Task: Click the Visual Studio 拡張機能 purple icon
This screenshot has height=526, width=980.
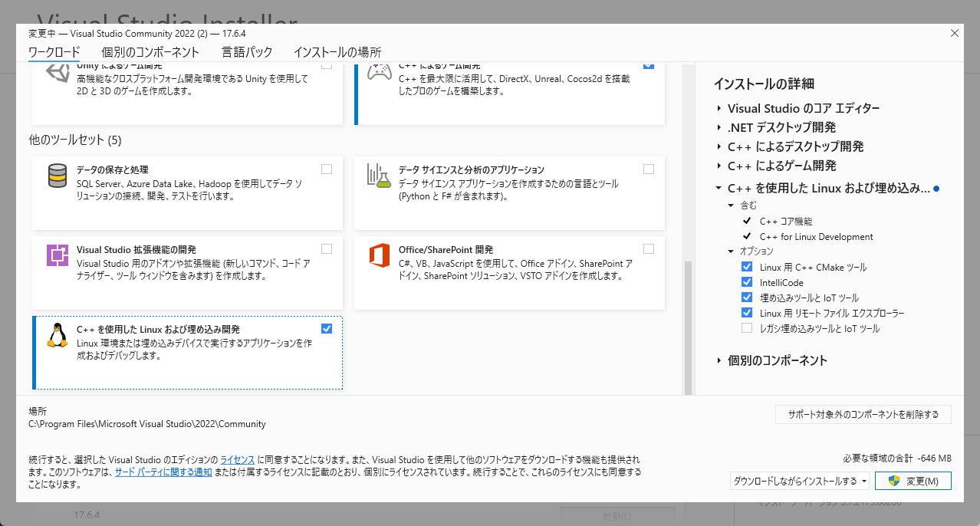Action: coord(58,255)
